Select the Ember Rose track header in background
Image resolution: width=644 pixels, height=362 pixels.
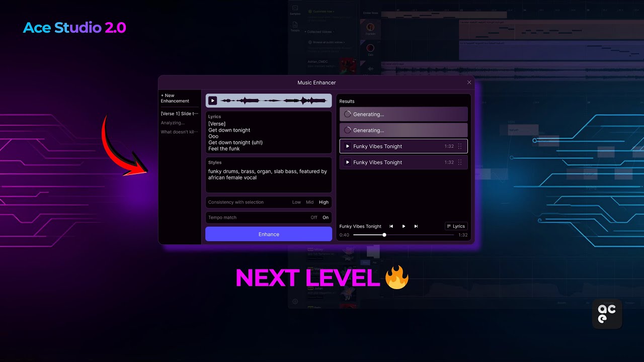[370, 13]
